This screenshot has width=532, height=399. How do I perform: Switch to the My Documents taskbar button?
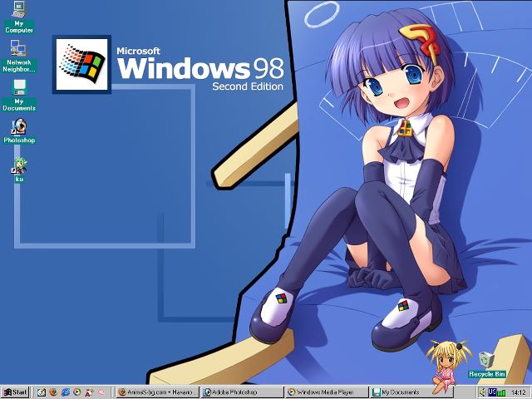tap(411, 392)
